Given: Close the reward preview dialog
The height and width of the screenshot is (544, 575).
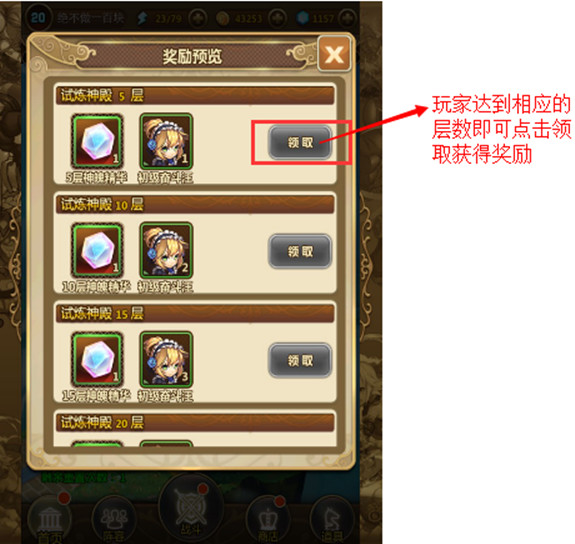Looking at the screenshot, I should pos(334,54).
